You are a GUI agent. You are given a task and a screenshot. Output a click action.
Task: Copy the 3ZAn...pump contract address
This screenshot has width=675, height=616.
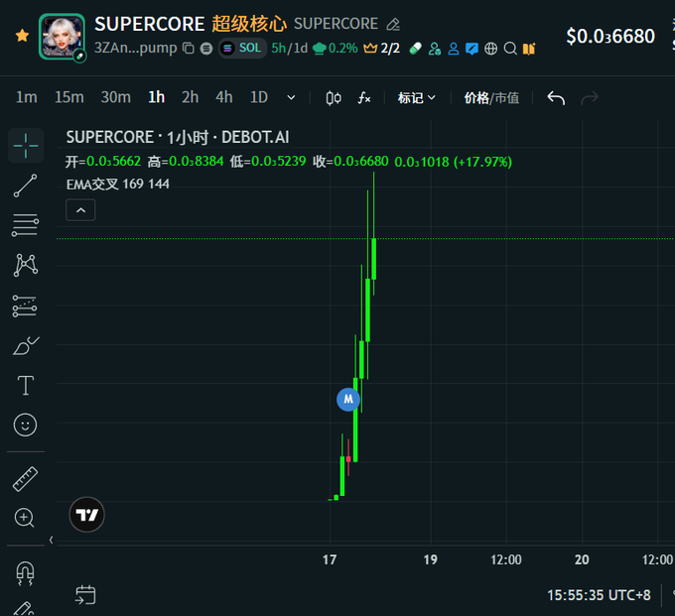click(189, 49)
